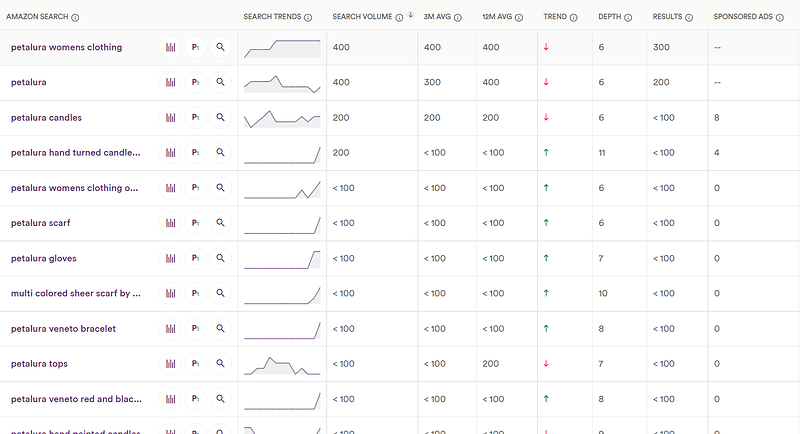Open keyword petalura gloves
The width and height of the screenshot is (800, 434).
point(43,259)
